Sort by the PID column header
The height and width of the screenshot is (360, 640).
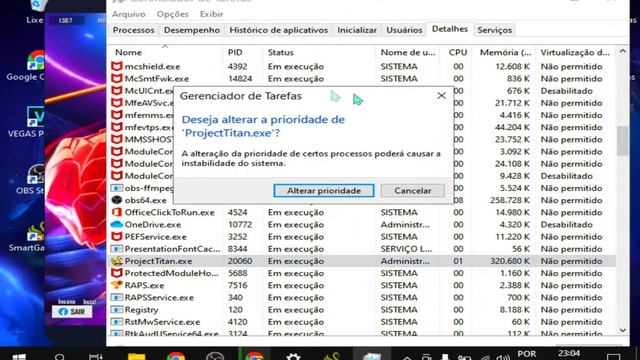point(235,53)
